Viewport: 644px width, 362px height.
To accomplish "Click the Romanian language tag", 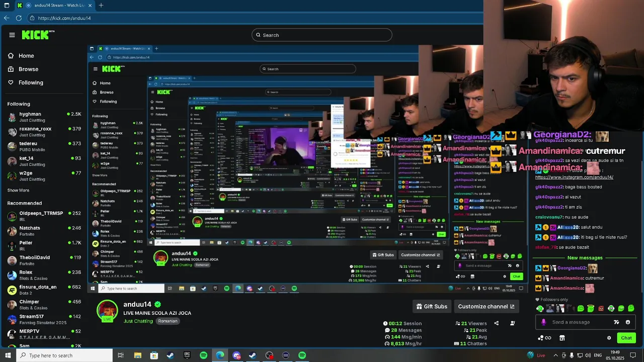I will pos(168,321).
